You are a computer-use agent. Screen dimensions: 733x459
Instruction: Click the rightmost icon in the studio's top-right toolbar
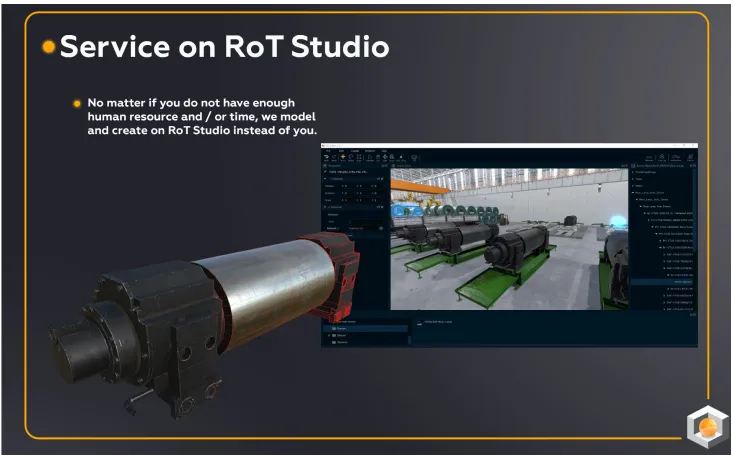tap(691, 158)
